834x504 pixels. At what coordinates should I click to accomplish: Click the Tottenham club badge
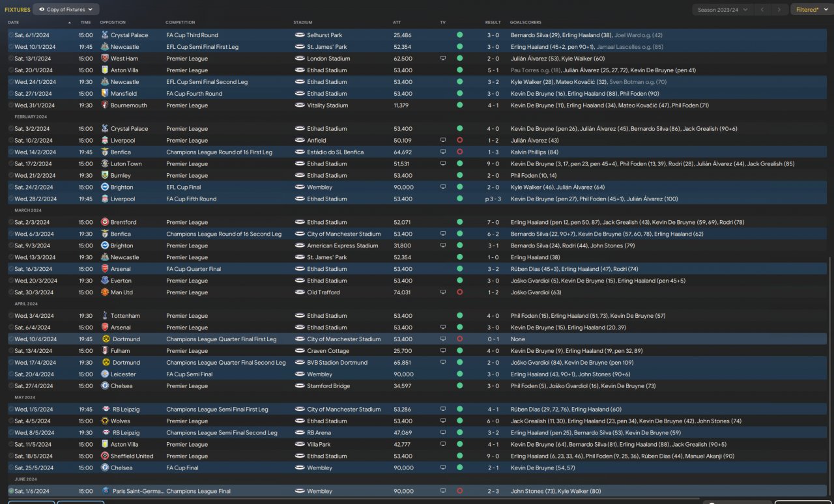click(105, 316)
